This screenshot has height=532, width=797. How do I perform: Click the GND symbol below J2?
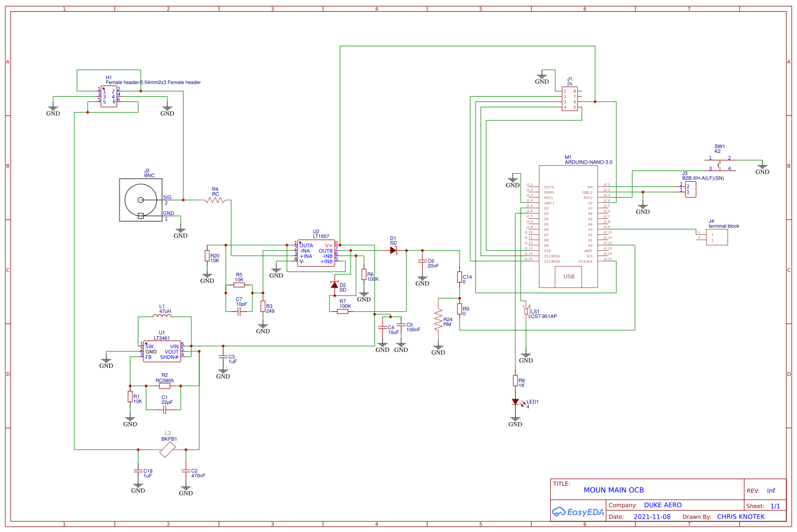pyautogui.click(x=181, y=229)
